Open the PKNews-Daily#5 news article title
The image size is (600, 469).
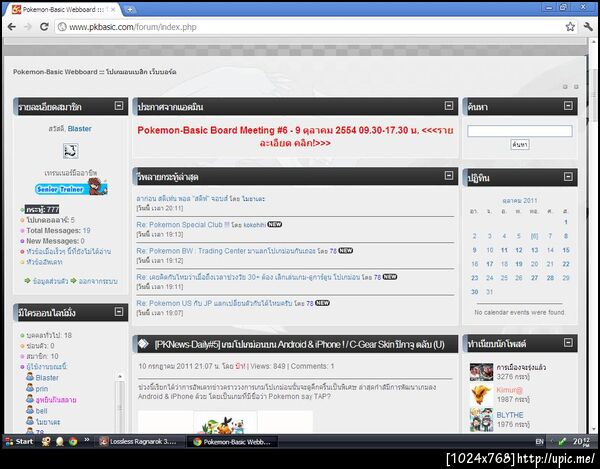[299, 345]
